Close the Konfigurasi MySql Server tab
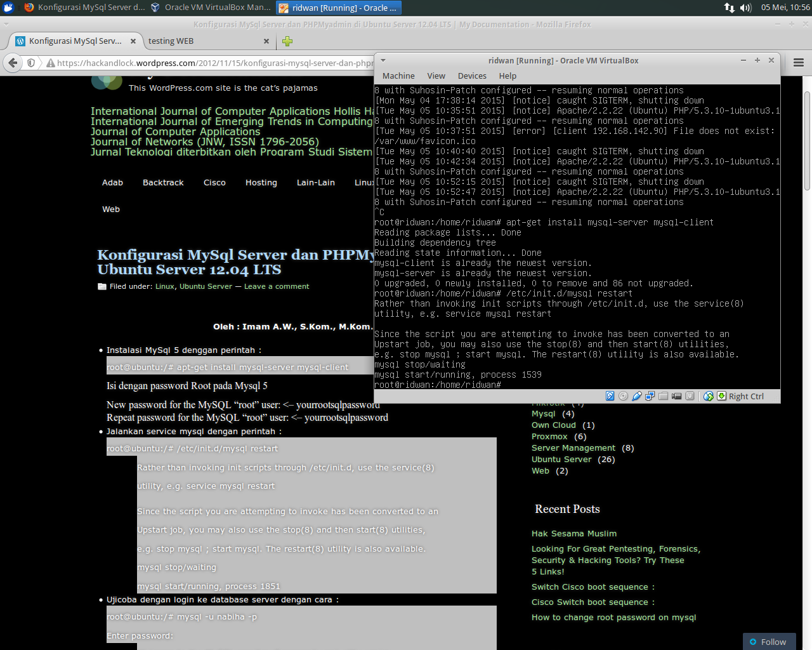 coord(133,41)
